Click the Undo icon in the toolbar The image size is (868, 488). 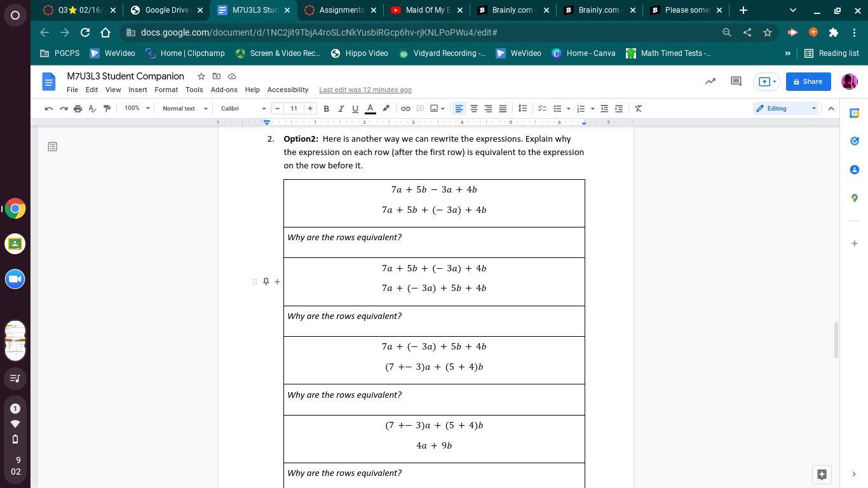(49, 109)
